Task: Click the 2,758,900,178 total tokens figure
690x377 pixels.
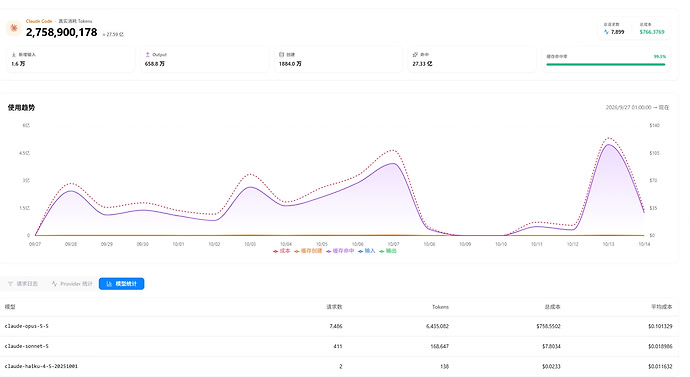Action: (62, 32)
